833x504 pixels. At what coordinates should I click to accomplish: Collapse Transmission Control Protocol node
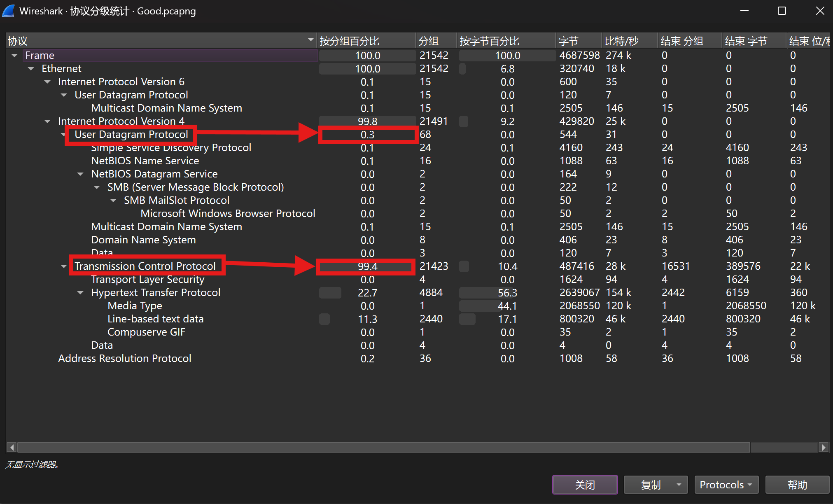pos(64,266)
